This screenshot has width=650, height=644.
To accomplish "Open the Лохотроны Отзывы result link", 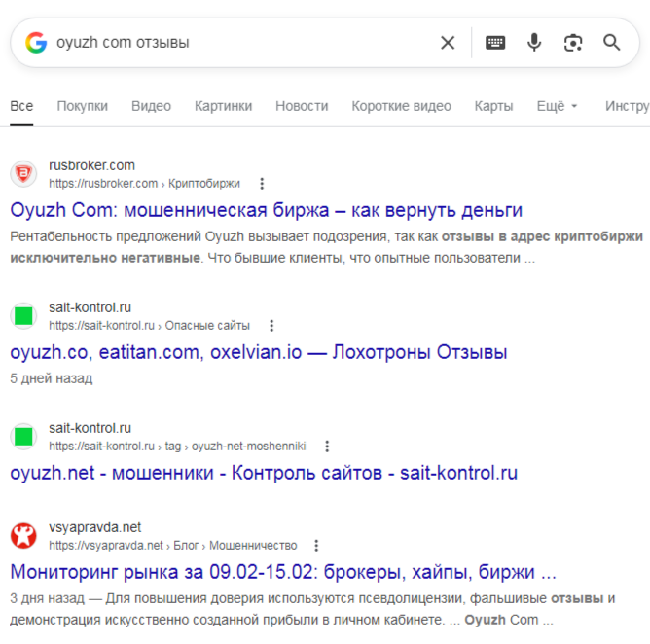I will pyautogui.click(x=258, y=352).
